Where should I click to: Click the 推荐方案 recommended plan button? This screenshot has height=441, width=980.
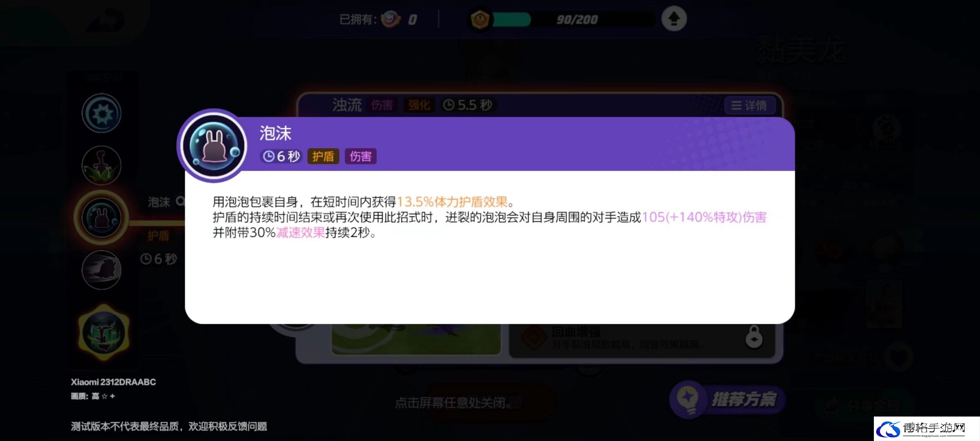(x=728, y=399)
